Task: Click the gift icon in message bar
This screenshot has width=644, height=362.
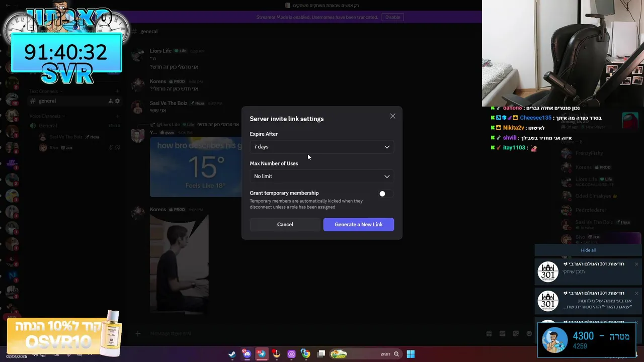Action: pyautogui.click(x=489, y=333)
